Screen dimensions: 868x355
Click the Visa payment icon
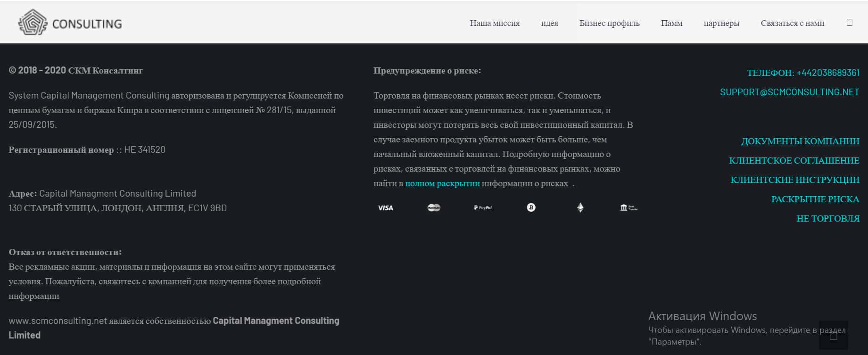pos(385,208)
